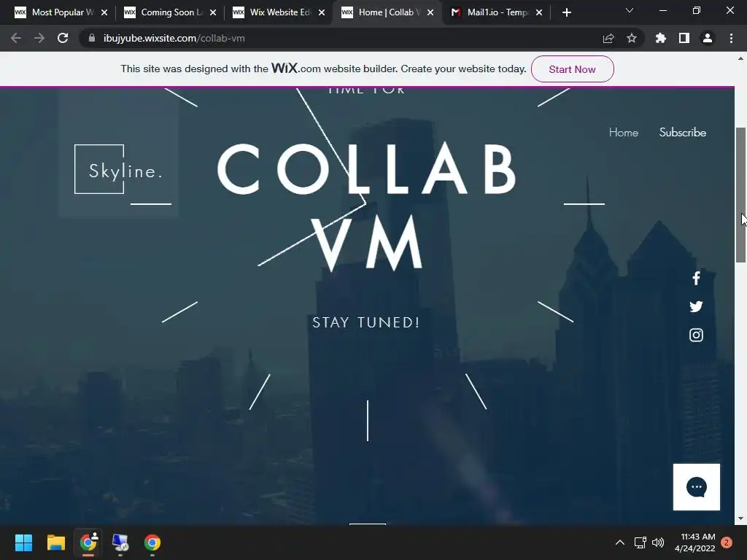This screenshot has height=560, width=747.
Task: Reload the current page
Action: [x=63, y=38]
